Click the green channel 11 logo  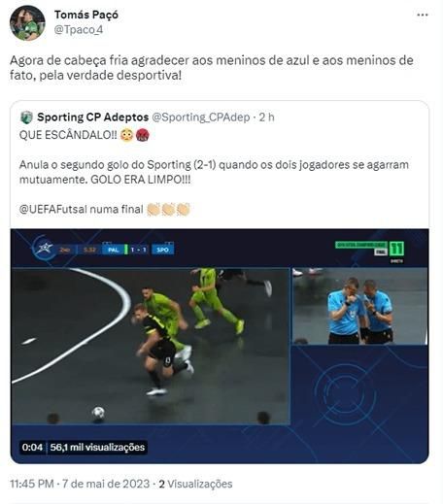pyautogui.click(x=396, y=249)
